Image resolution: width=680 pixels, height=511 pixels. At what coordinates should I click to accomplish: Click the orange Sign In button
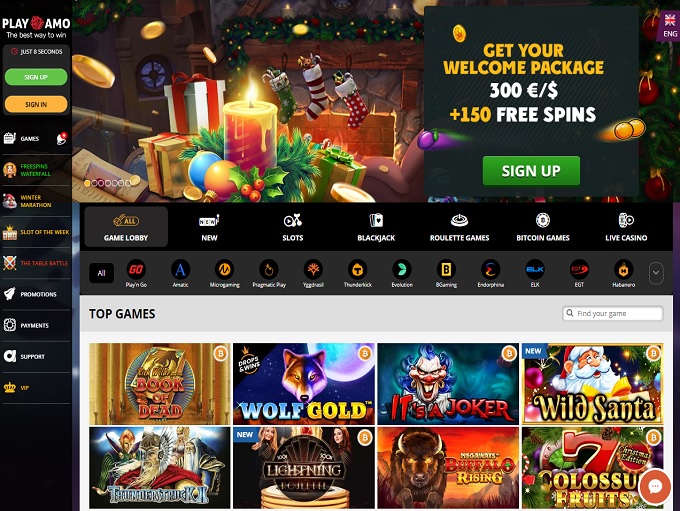pos(36,104)
